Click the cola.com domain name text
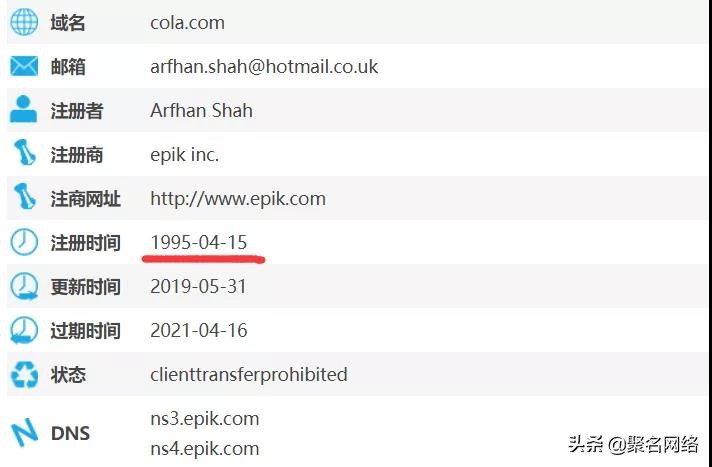712x467 pixels. [x=188, y=23]
